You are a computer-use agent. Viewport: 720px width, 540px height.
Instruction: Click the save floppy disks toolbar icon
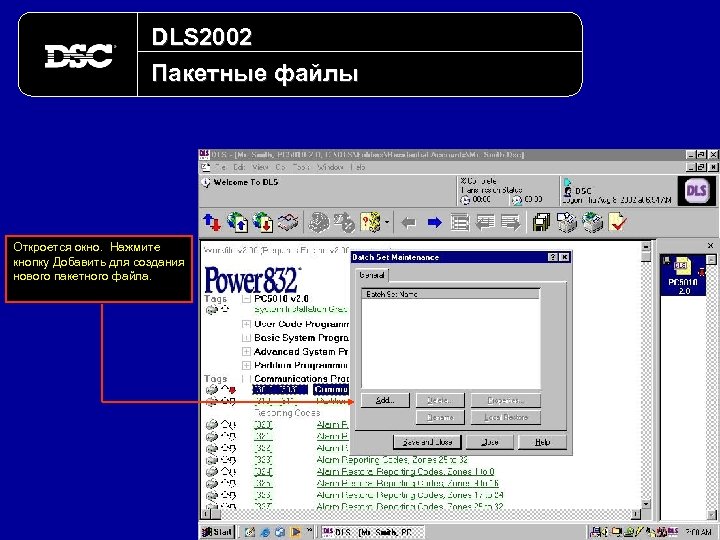(x=542, y=222)
